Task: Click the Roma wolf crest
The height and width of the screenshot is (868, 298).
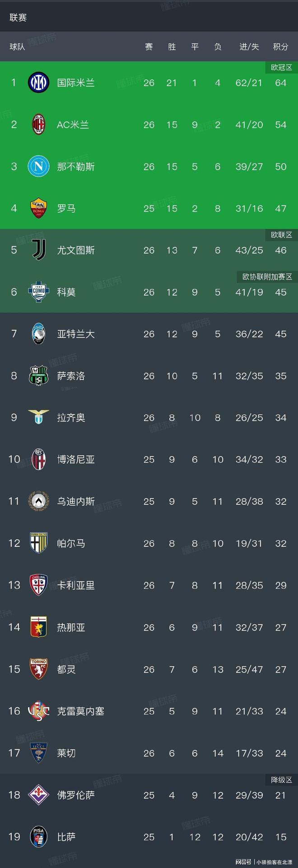Action: coord(38,208)
